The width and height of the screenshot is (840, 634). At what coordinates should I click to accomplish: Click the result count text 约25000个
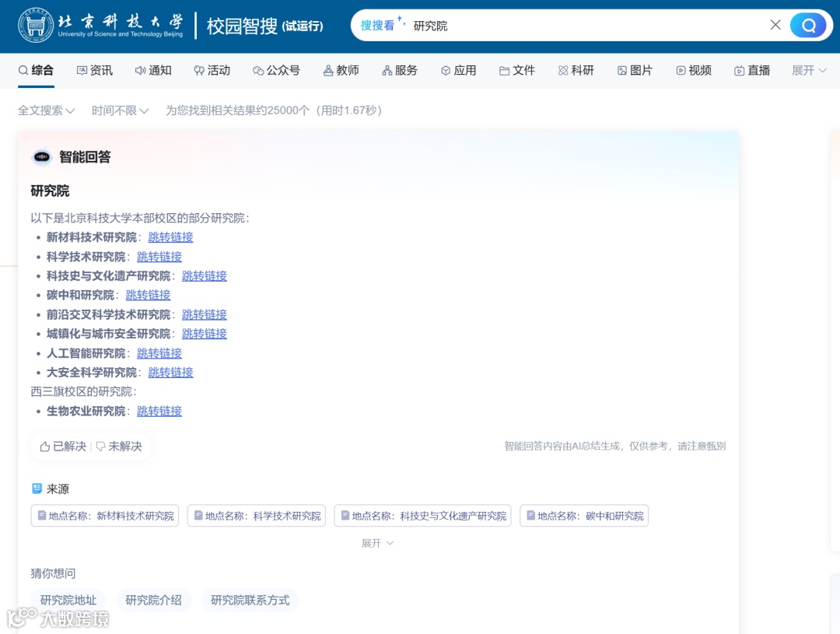[x=282, y=110]
